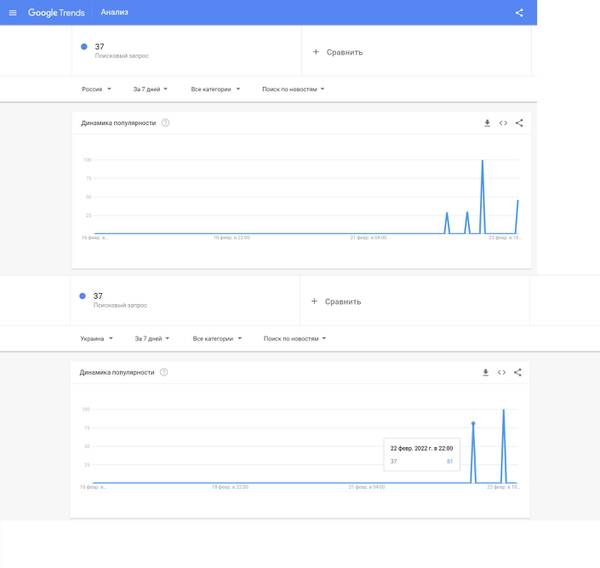Open upper Все категории dropdown

click(215, 89)
